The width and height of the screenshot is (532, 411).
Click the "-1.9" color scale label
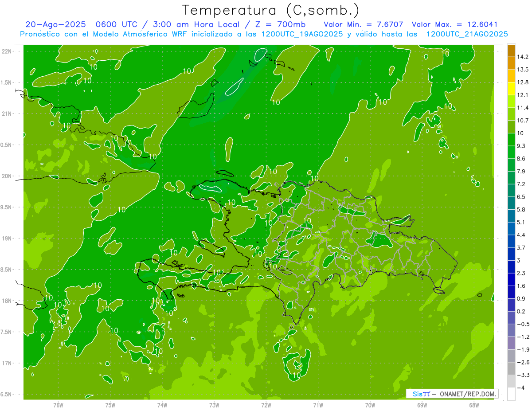[x=523, y=349]
